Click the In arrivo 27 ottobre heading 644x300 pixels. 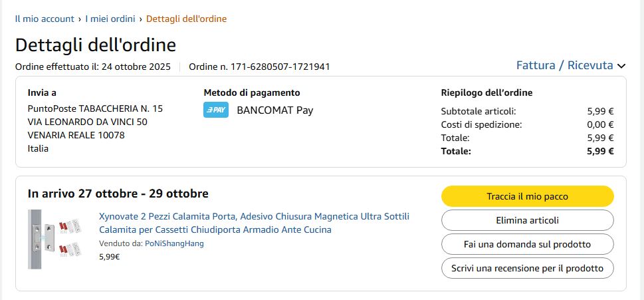pyautogui.click(x=118, y=194)
